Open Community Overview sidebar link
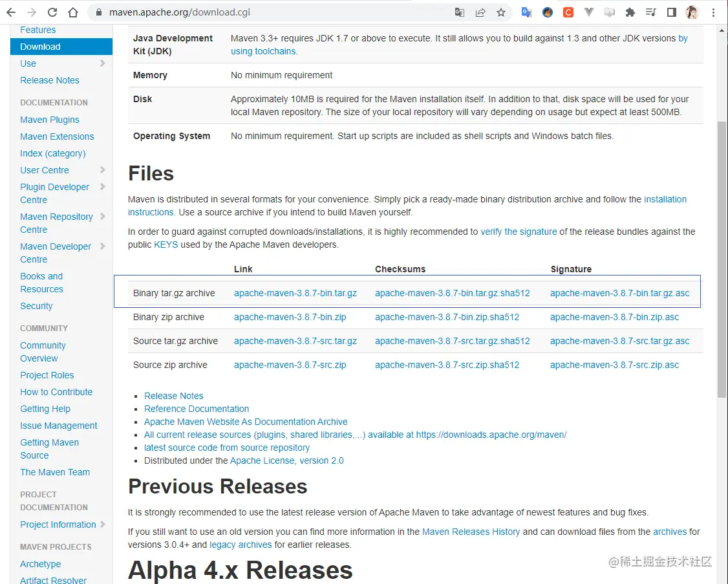Image resolution: width=728 pixels, height=584 pixels. pos(43,352)
